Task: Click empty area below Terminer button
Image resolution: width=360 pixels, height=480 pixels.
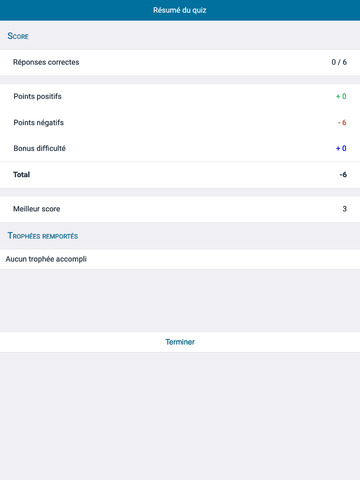Action: click(x=180, y=416)
